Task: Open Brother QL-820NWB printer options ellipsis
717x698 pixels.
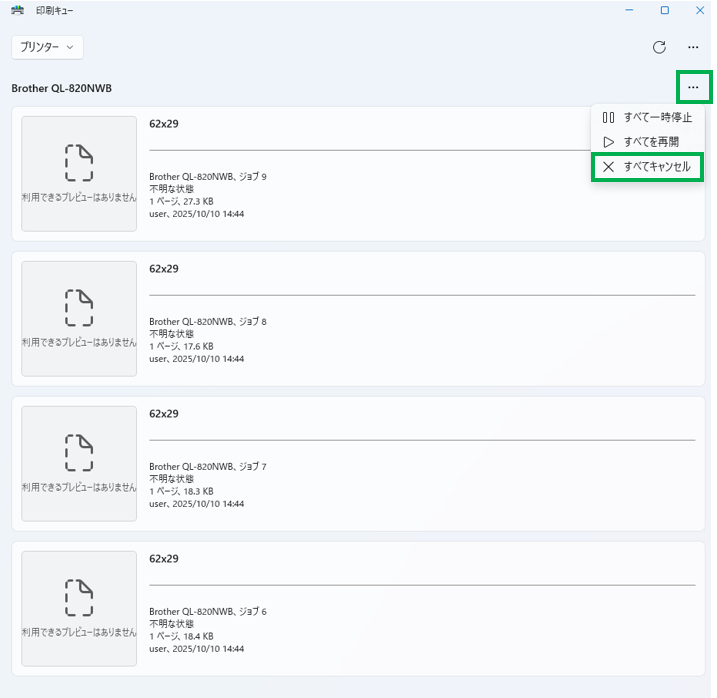Action: tap(693, 87)
